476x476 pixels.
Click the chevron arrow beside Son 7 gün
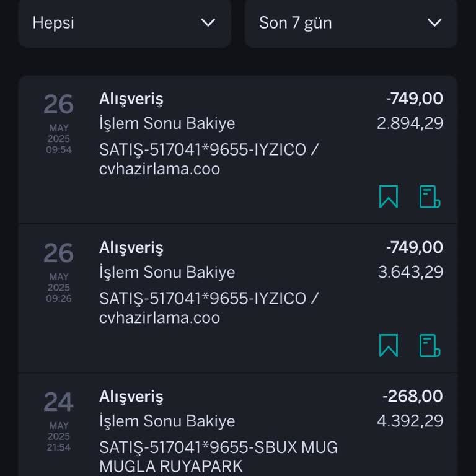coord(434,23)
